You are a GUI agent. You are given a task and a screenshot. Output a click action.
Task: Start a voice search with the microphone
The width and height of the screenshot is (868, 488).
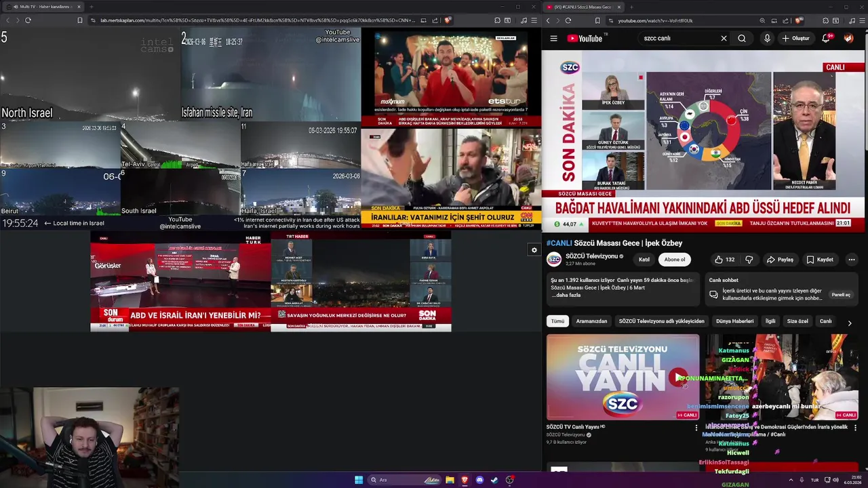point(767,39)
